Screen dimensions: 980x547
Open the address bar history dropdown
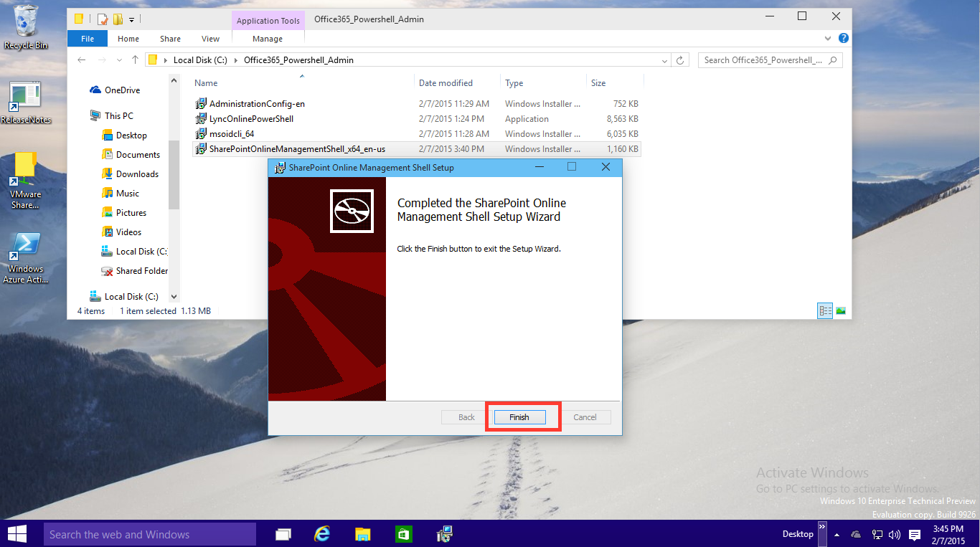point(665,60)
